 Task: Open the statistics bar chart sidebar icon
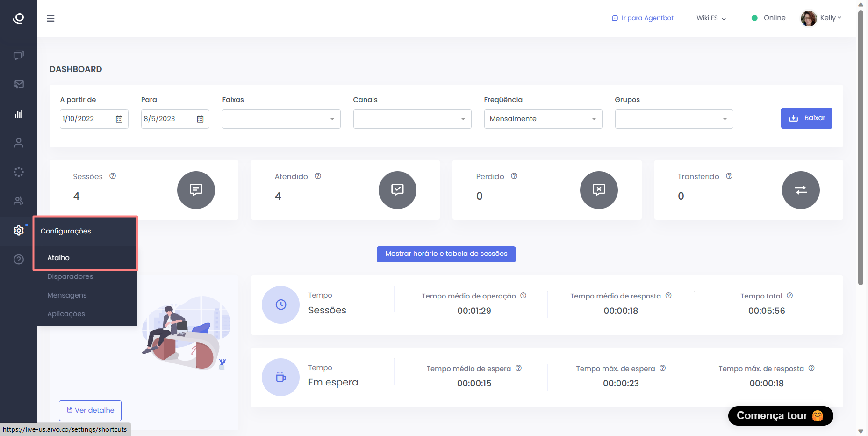19,114
